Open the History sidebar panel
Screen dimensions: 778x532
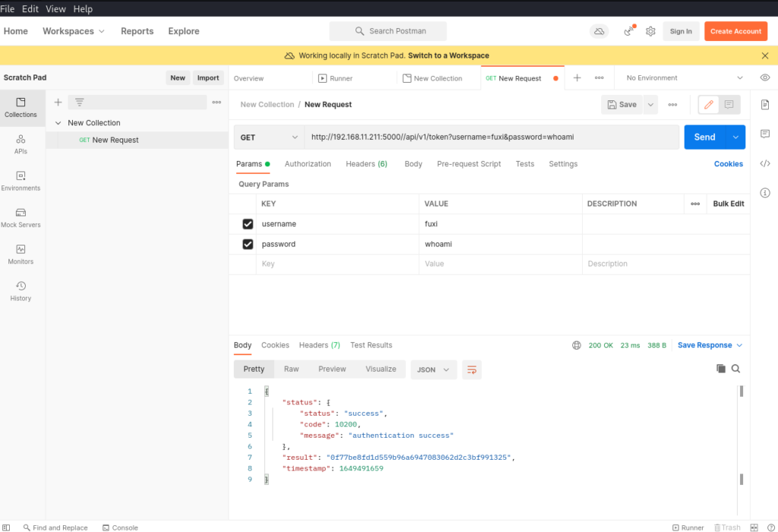pyautogui.click(x=21, y=291)
